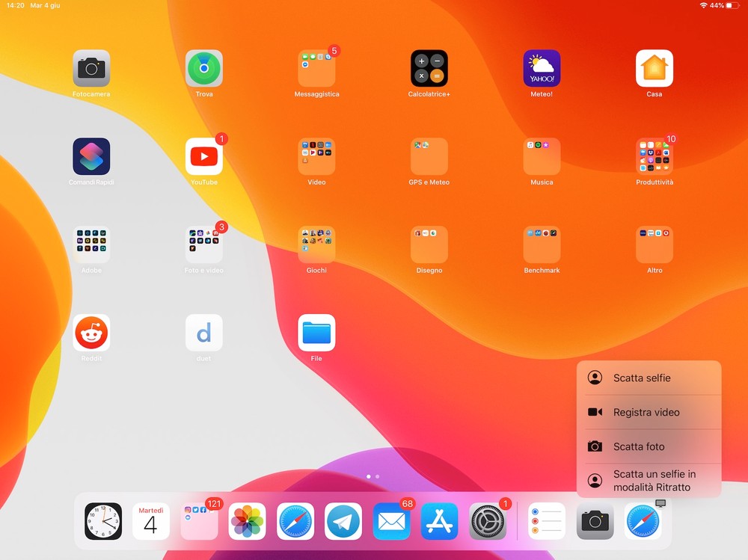Image resolution: width=748 pixels, height=560 pixels.
Task: Tap the Camera icon in dock
Action: (595, 521)
